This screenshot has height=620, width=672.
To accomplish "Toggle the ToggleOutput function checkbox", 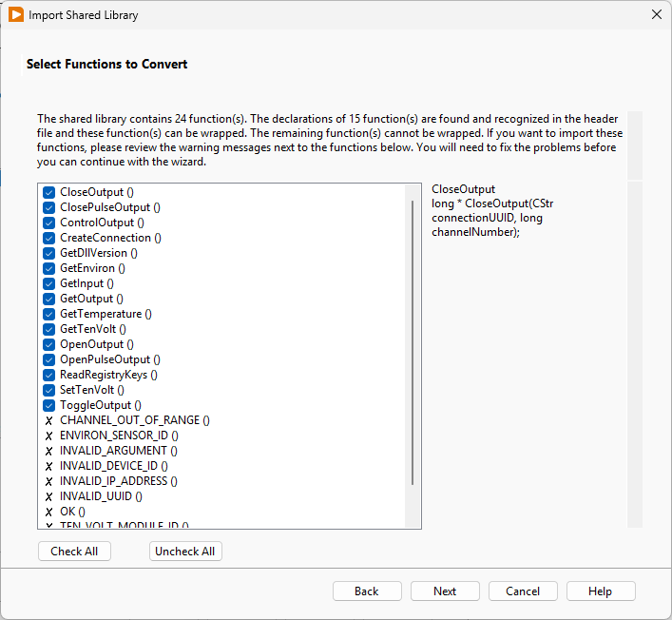I will (49, 405).
